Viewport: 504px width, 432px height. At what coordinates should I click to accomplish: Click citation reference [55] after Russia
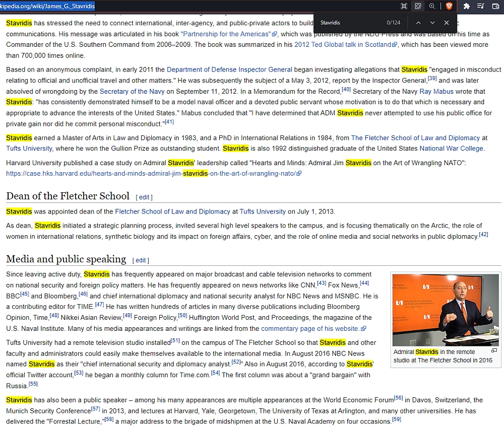pos(33,384)
